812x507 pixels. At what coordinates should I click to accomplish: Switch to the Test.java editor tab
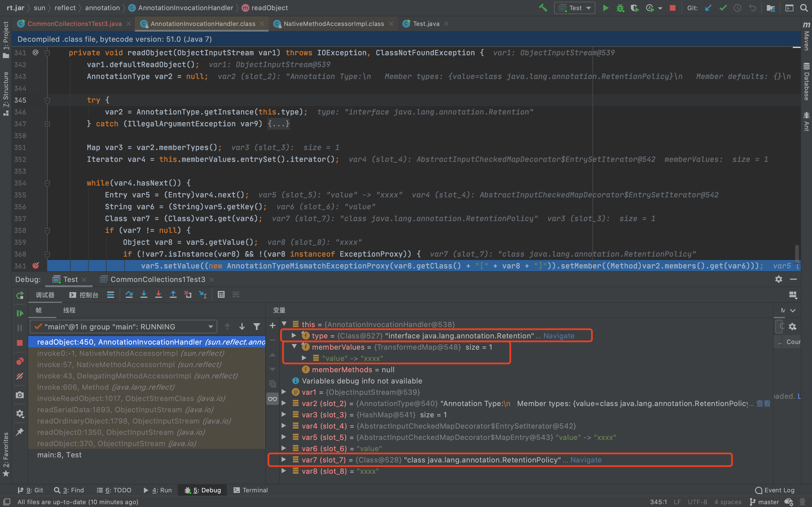(x=426, y=24)
